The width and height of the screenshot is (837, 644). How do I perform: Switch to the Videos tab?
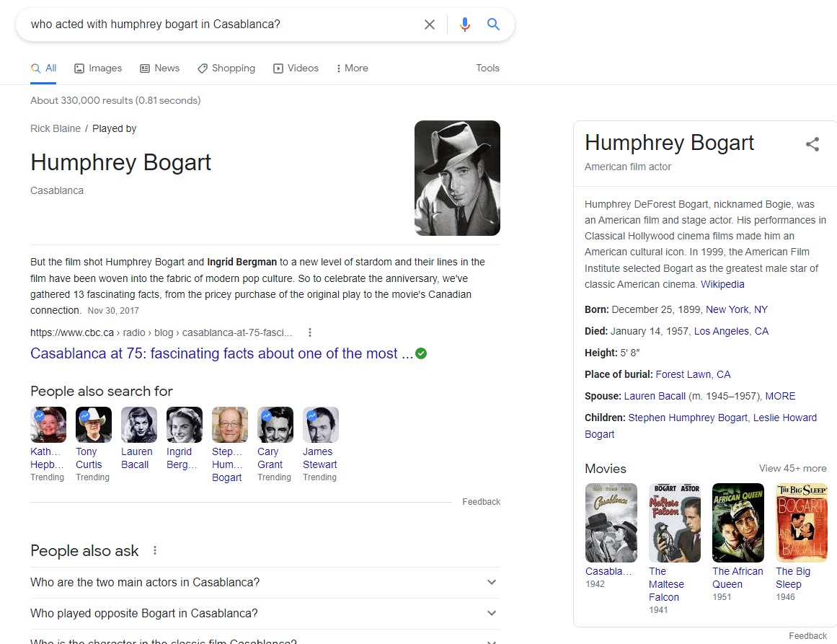tap(296, 69)
